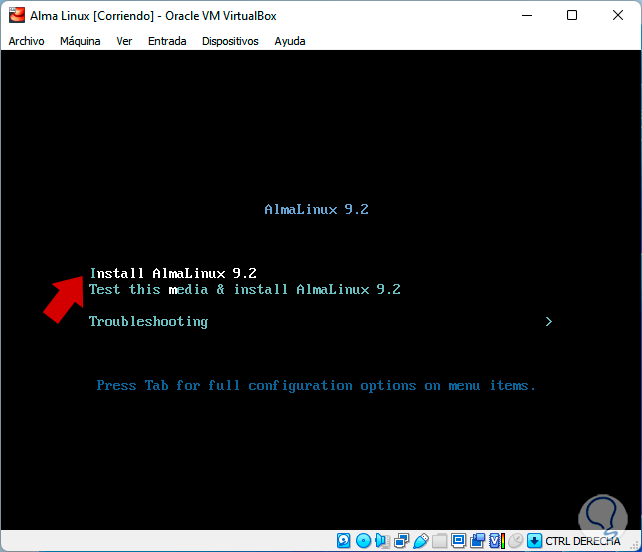Image resolution: width=642 pixels, height=552 pixels.
Task: Open the Dispositivos menu
Action: click(230, 41)
